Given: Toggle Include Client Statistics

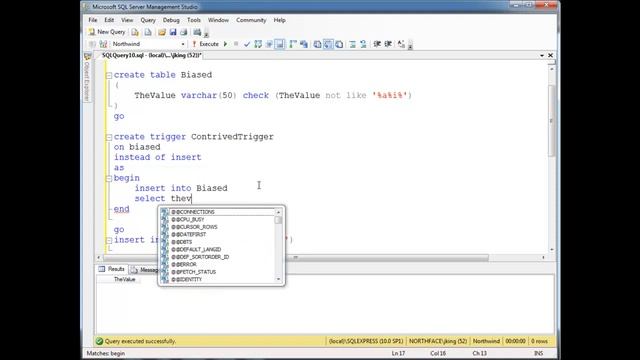Looking at the screenshot, I should click(304, 44).
